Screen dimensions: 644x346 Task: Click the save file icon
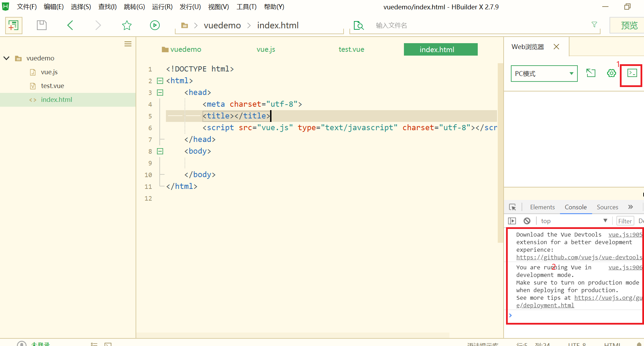pos(41,25)
